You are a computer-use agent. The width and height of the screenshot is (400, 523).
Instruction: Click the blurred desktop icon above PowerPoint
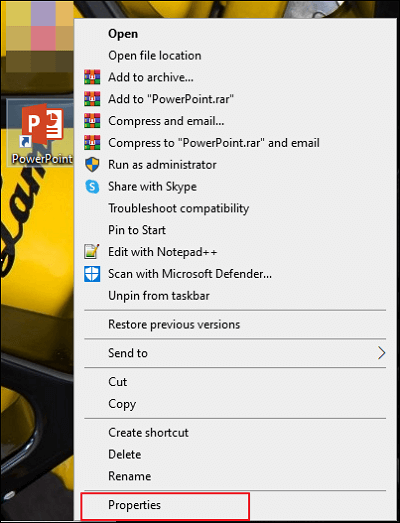pos(40,36)
